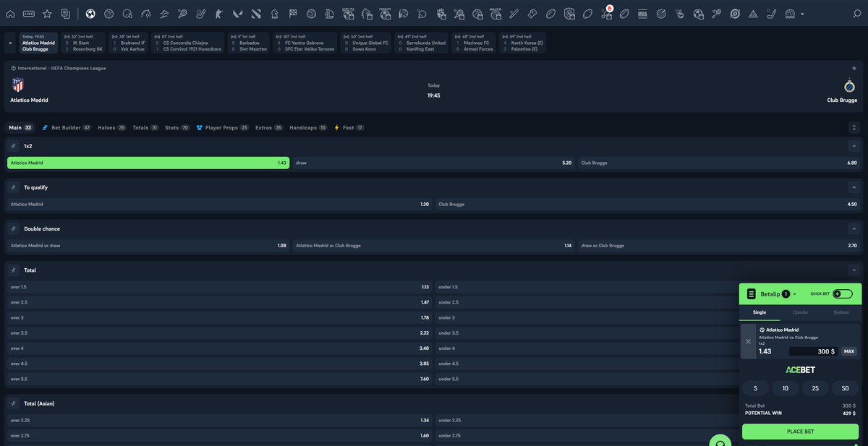Select the checkered racing flag icon
Viewport: 868px width, 446px height.
[x=293, y=14]
